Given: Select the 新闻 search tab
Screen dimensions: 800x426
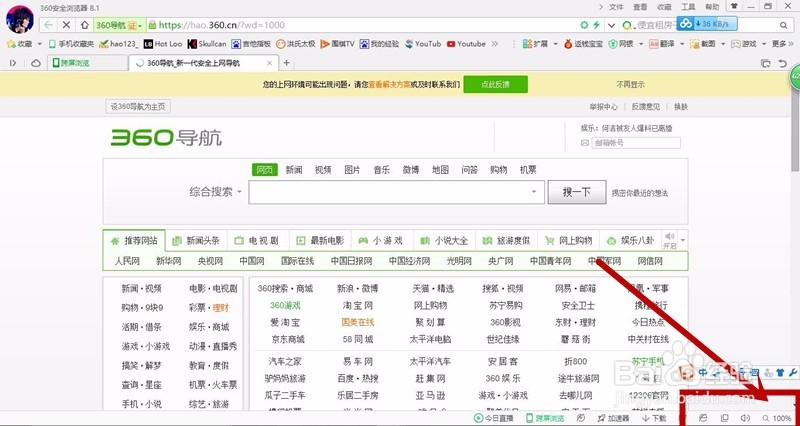Looking at the screenshot, I should pyautogui.click(x=294, y=170).
